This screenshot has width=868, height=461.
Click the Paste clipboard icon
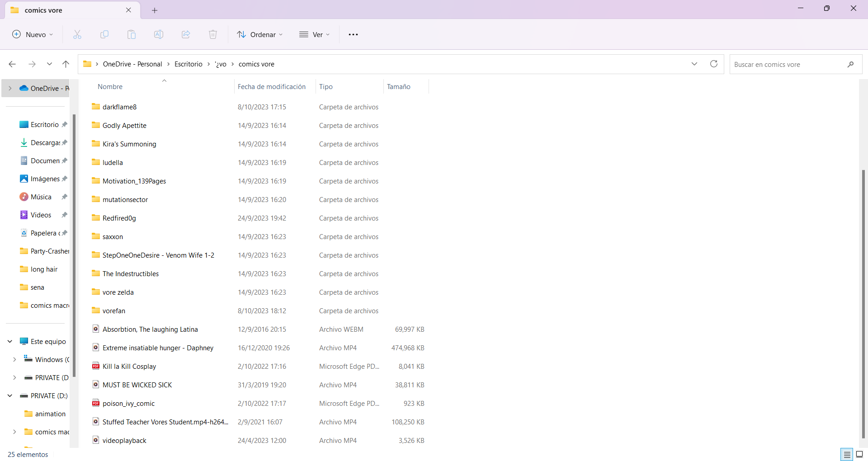pyautogui.click(x=132, y=34)
